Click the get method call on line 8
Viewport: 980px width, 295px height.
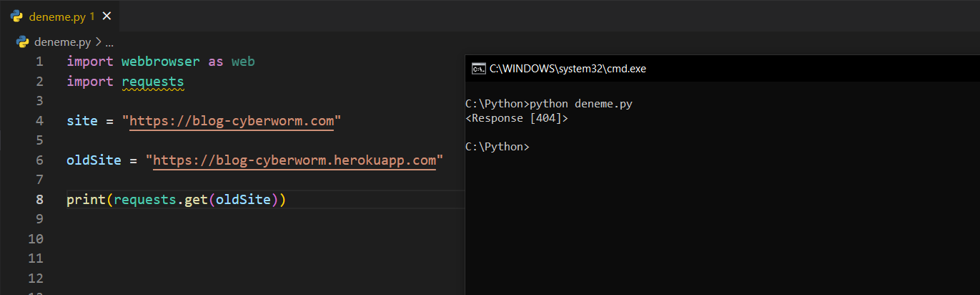coord(193,200)
